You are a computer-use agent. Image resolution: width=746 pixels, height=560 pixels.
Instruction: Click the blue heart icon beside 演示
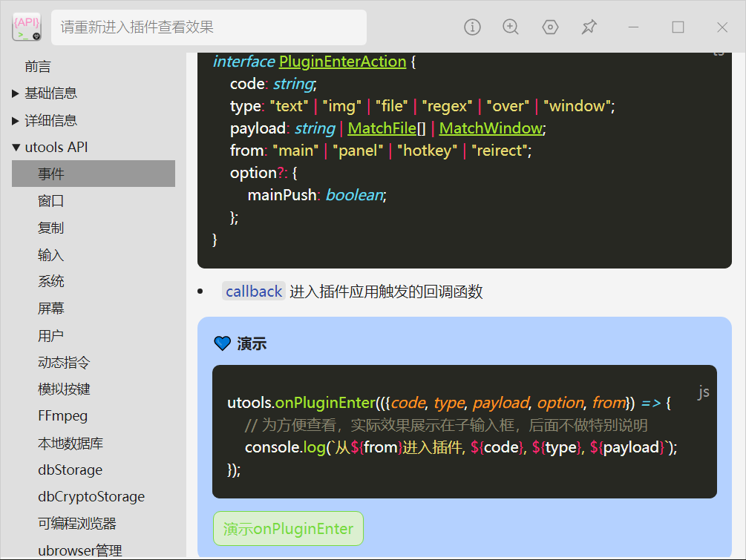pyautogui.click(x=222, y=343)
